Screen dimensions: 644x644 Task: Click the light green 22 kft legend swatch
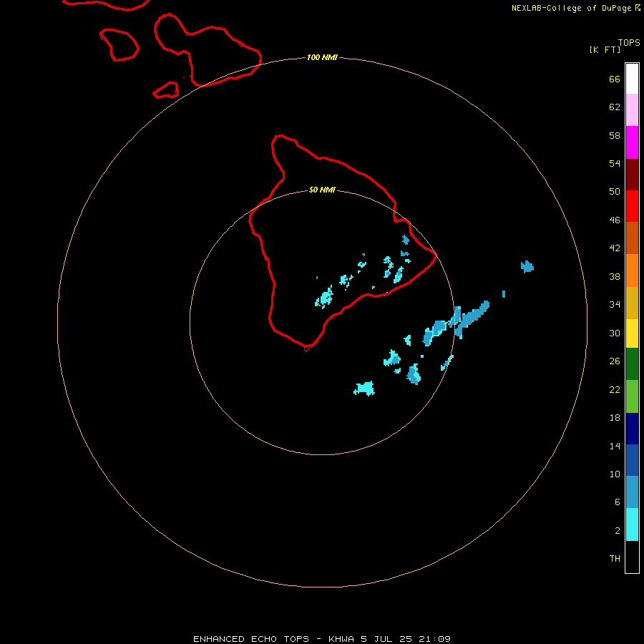tap(632, 396)
